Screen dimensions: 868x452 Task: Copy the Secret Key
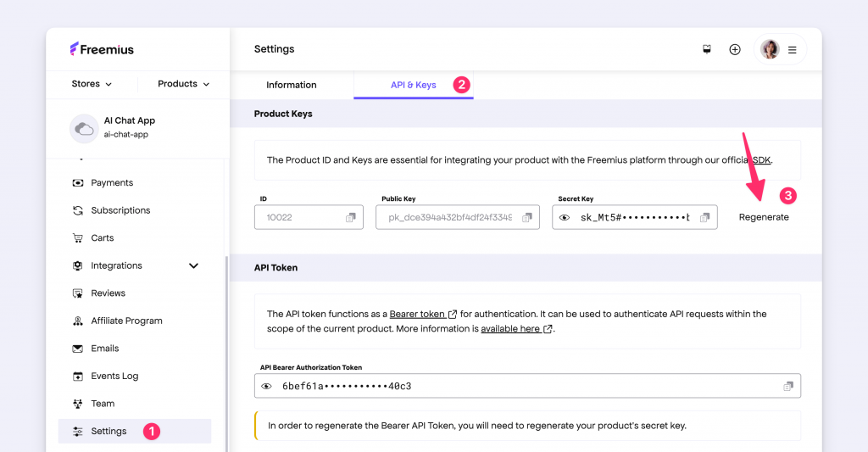(704, 218)
